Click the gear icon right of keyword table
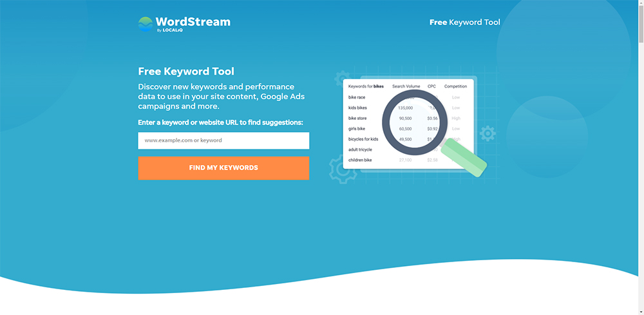Viewport: 644px width, 315px height. tap(488, 133)
